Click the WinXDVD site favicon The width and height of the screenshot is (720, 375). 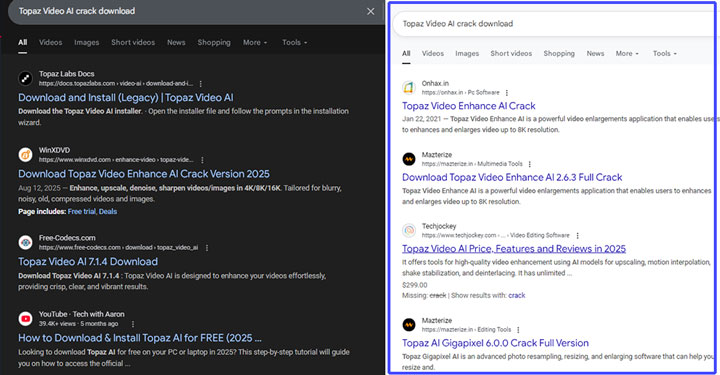[26, 155]
